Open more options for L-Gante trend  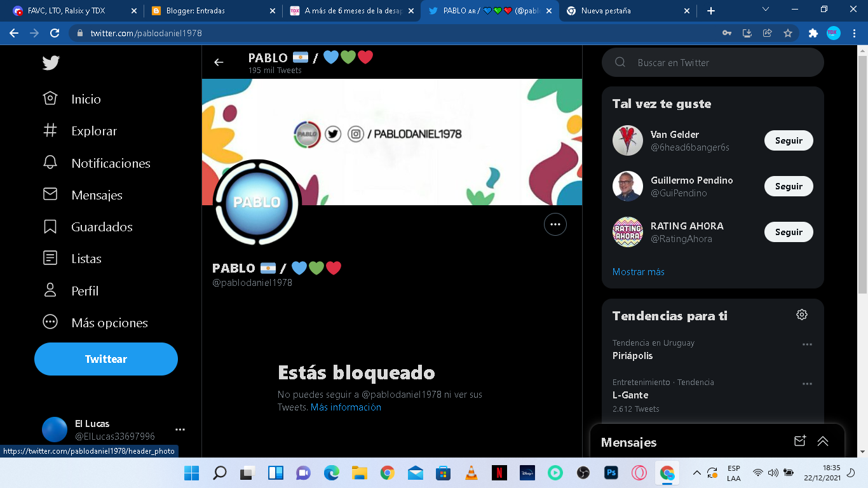pos(807,384)
